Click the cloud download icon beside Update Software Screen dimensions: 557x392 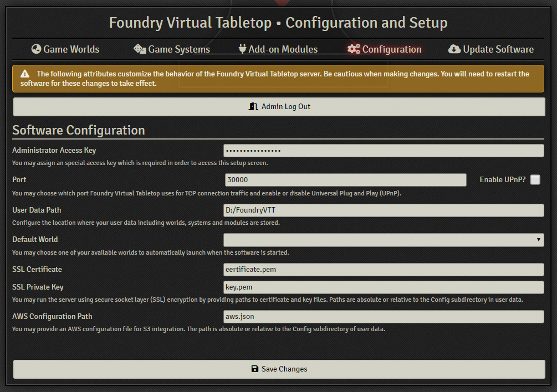(x=454, y=49)
